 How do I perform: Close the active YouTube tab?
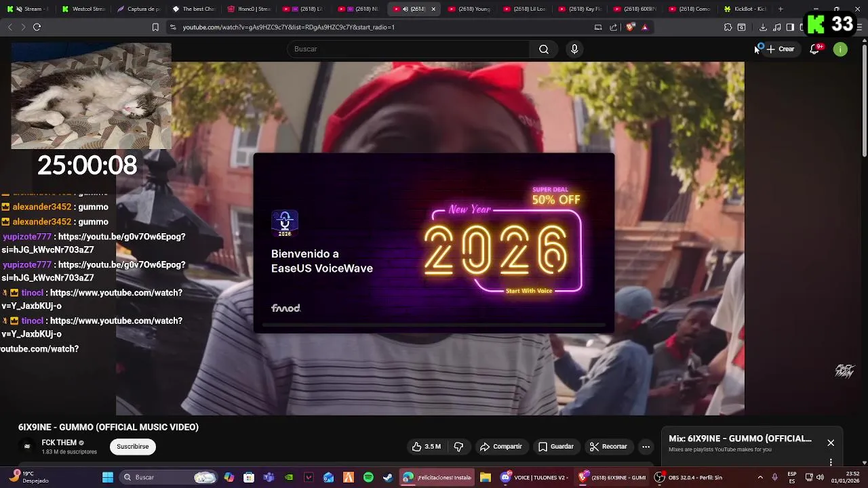433,9
